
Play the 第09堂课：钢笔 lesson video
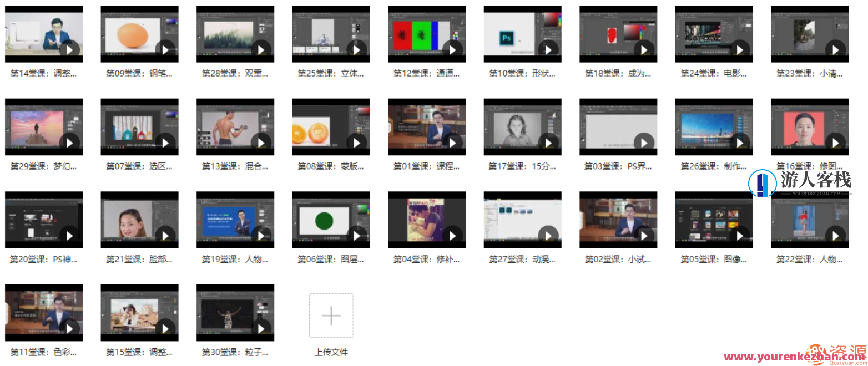(165, 49)
